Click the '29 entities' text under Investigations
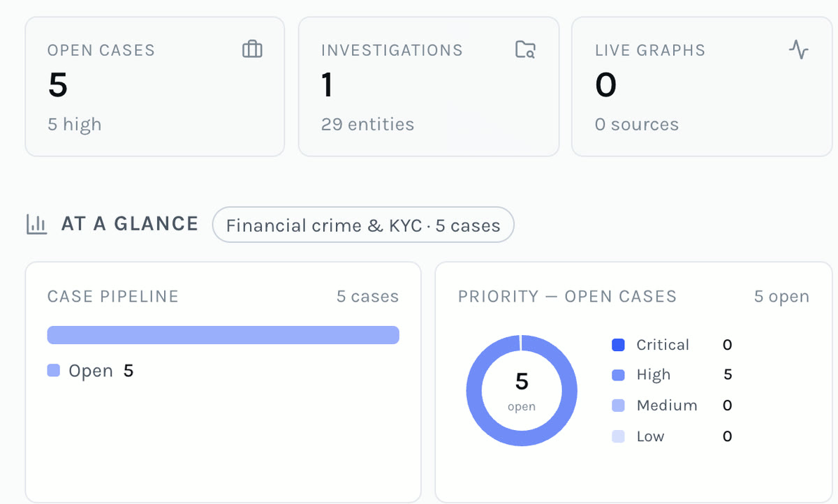838x504 pixels. coord(367,125)
